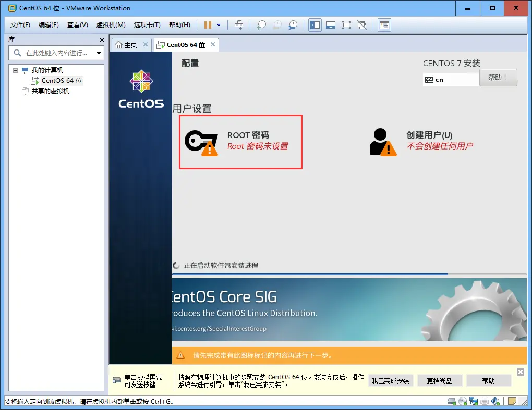
Task: Send Ctrl+Alt+Del to the virtual machine
Action: click(x=239, y=25)
